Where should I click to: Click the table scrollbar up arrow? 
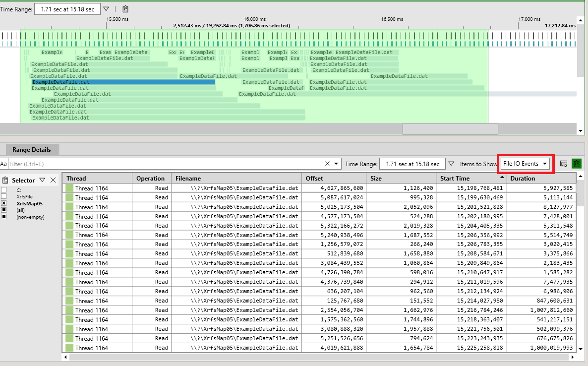pyautogui.click(x=581, y=176)
